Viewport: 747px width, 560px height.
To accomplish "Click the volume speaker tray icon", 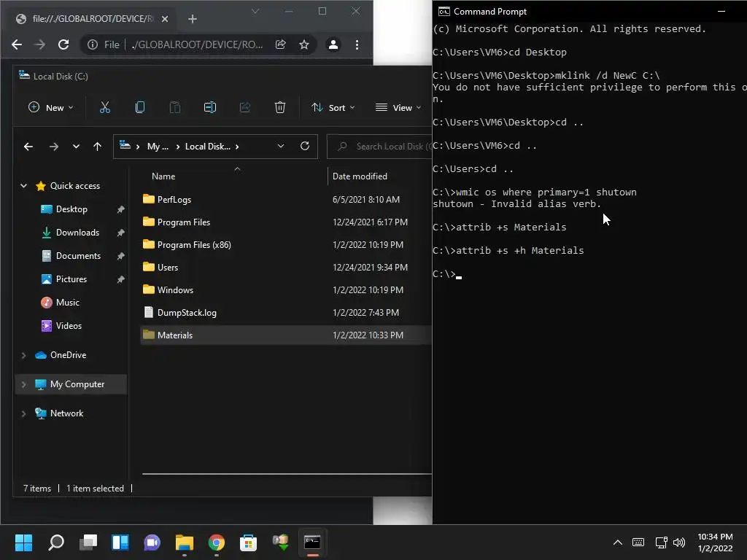I will (x=679, y=542).
